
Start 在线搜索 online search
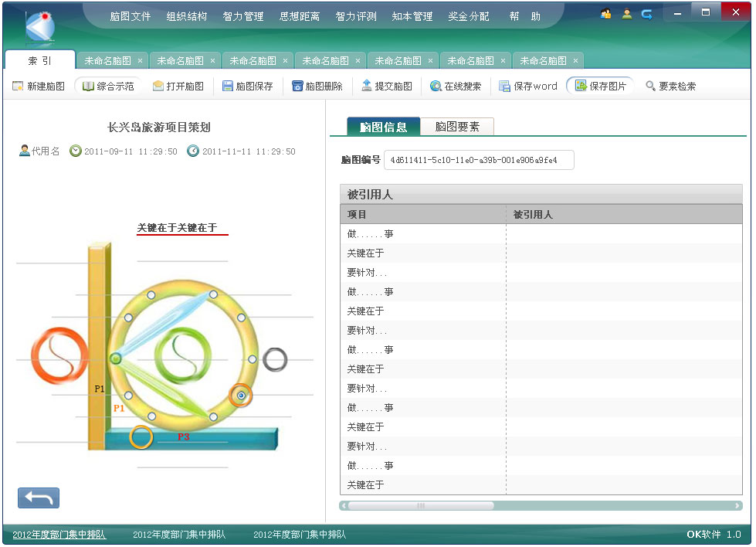[x=456, y=86]
